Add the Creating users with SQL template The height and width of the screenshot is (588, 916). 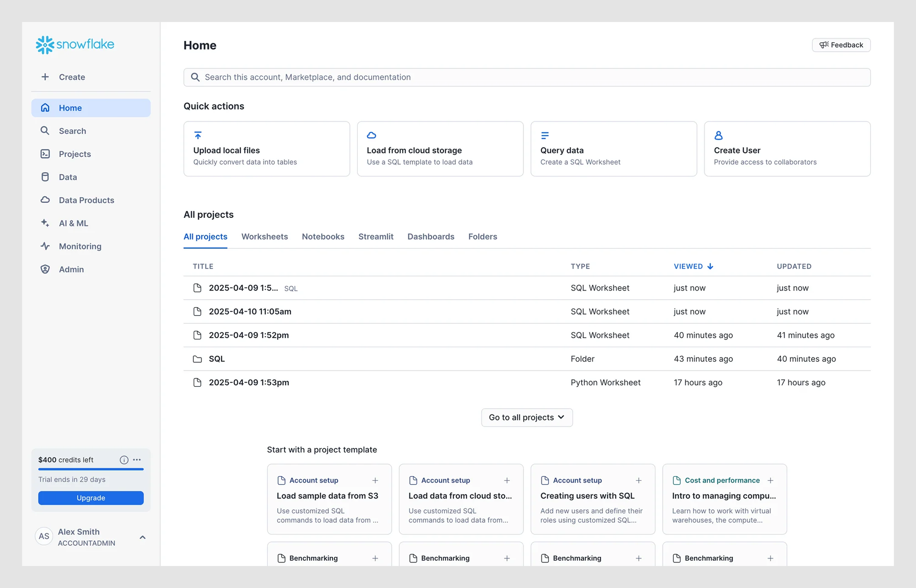(x=639, y=480)
